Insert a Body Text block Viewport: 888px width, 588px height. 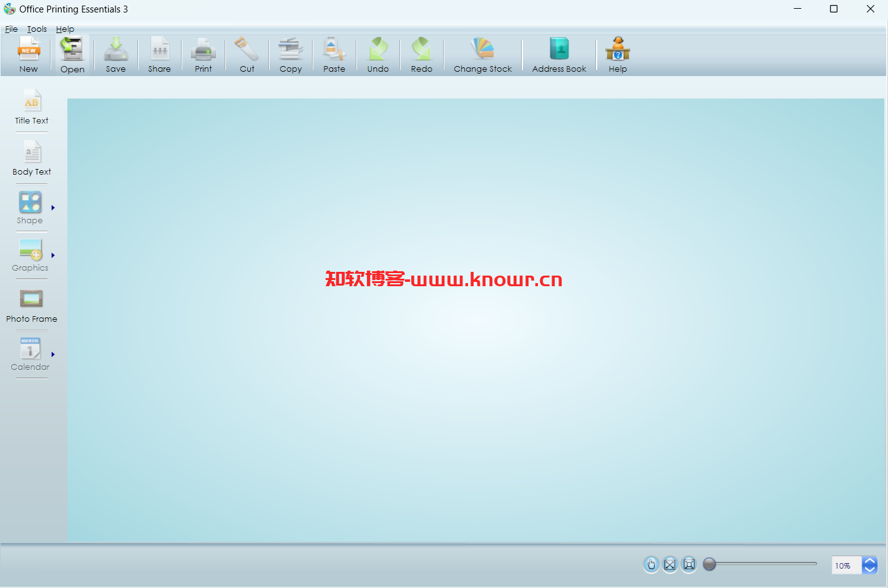tap(32, 158)
